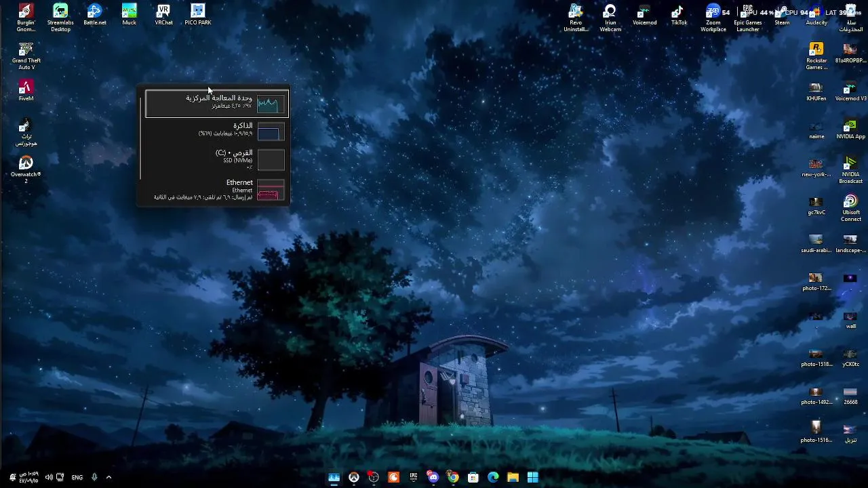Open the Recycle Bin icon

coord(850,18)
